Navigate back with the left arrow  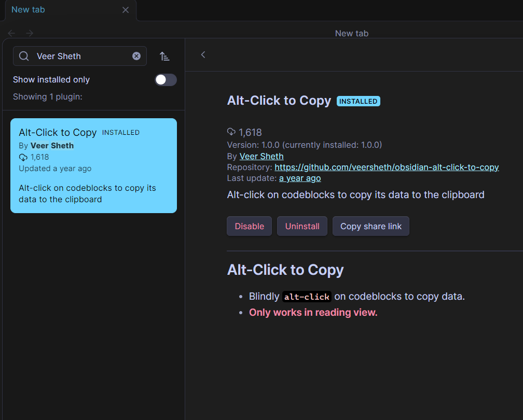[x=11, y=33]
